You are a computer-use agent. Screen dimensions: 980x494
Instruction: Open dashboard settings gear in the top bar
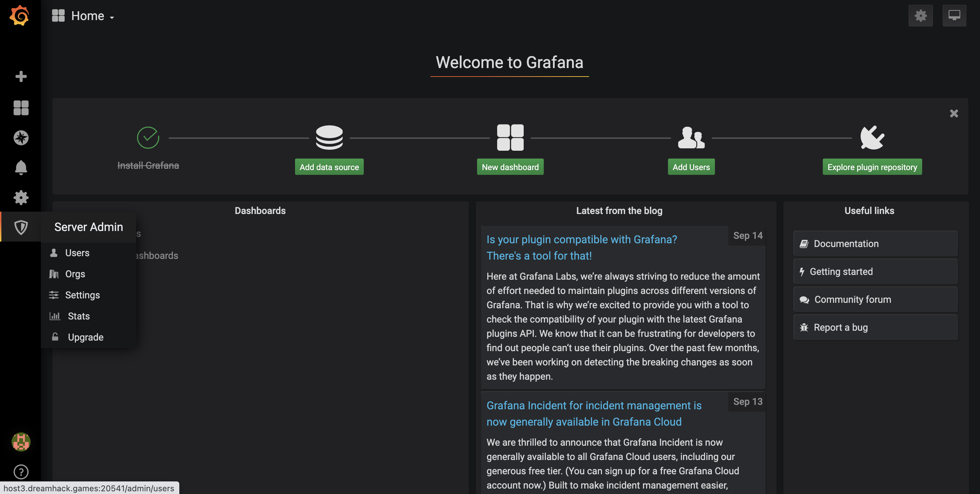click(920, 16)
